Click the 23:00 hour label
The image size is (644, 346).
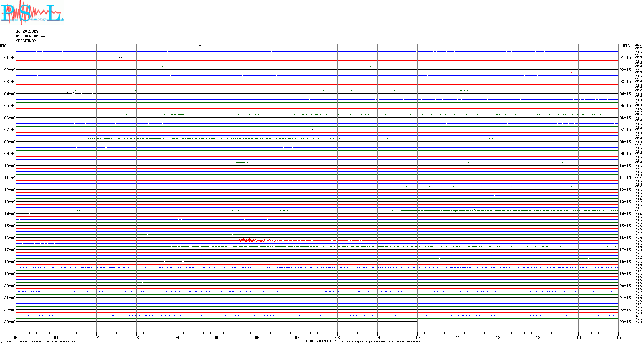click(10, 322)
